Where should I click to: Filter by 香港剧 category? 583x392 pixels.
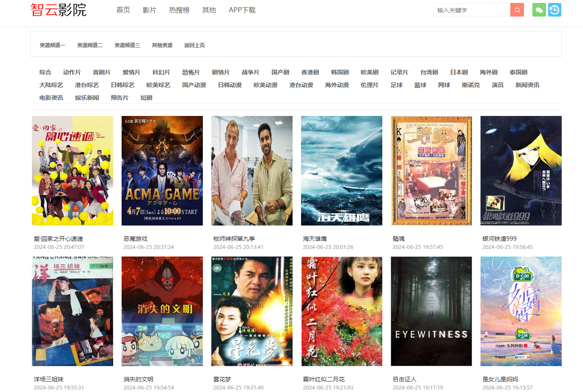[310, 72]
